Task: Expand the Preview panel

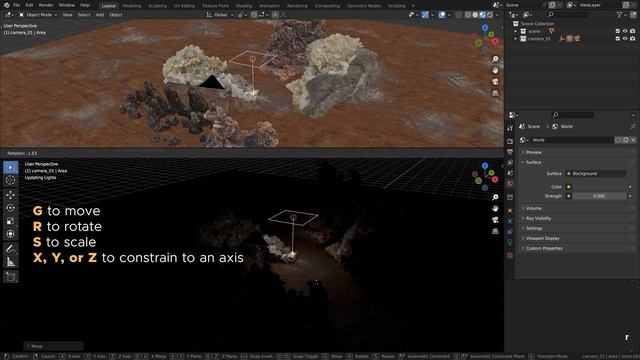Action: click(x=533, y=152)
